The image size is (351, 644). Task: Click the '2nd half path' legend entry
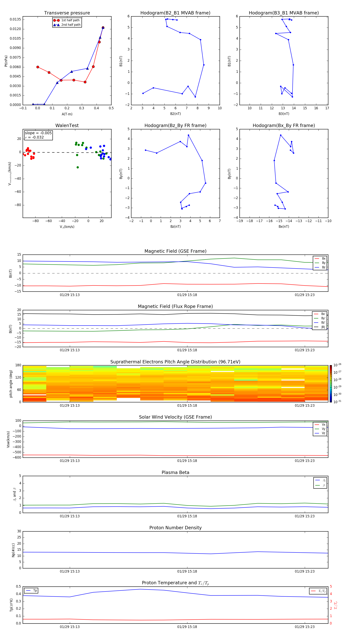click(x=67, y=25)
